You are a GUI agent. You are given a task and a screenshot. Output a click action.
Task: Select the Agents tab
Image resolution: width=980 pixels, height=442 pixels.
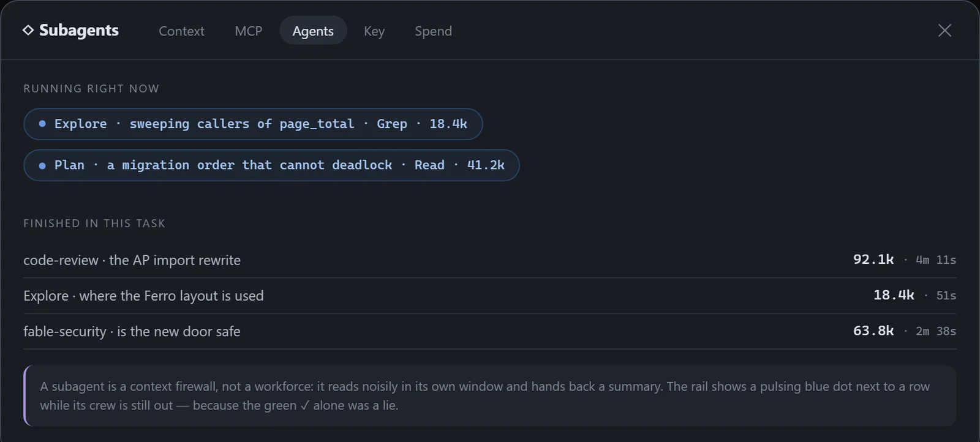point(313,31)
